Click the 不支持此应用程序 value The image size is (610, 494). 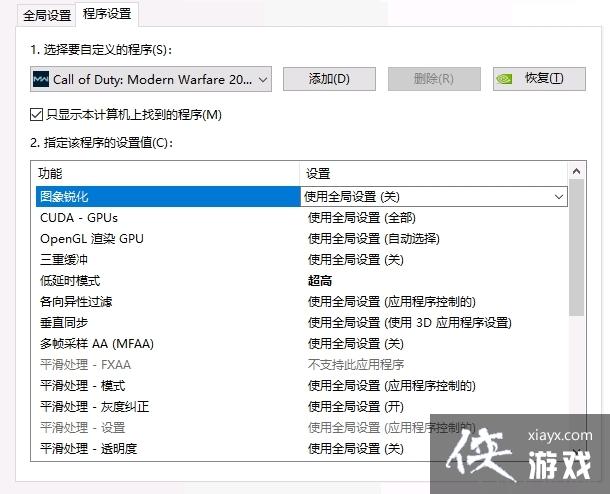pos(356,365)
